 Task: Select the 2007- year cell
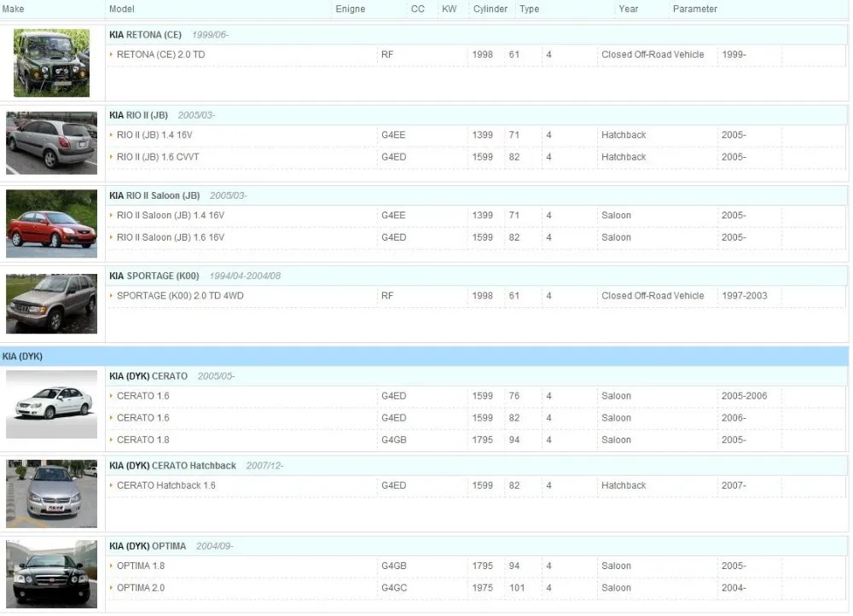click(734, 485)
